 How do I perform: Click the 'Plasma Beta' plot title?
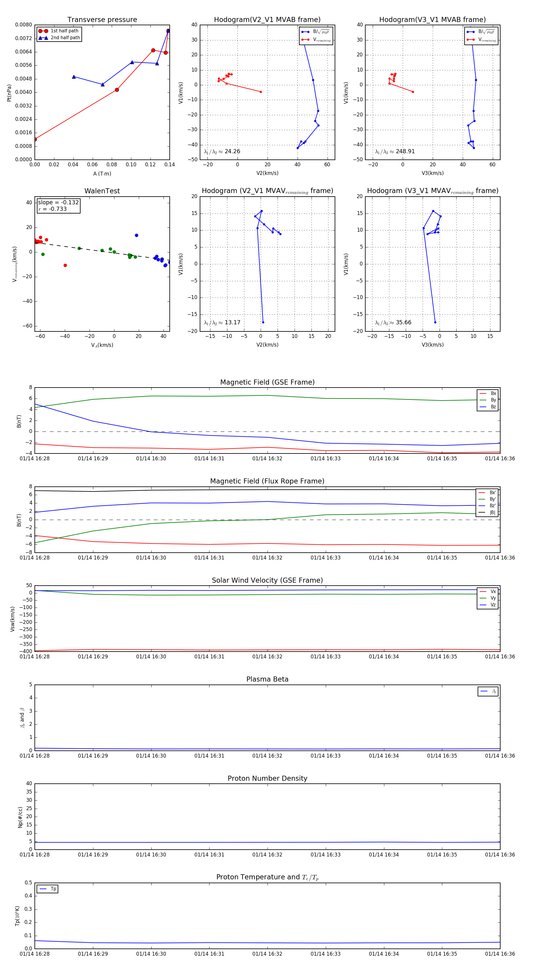[x=267, y=679]
